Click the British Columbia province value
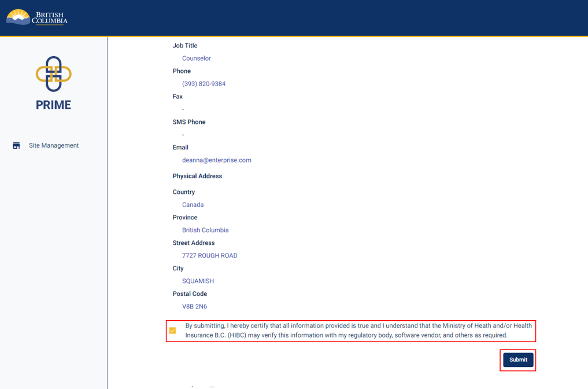 (x=205, y=230)
